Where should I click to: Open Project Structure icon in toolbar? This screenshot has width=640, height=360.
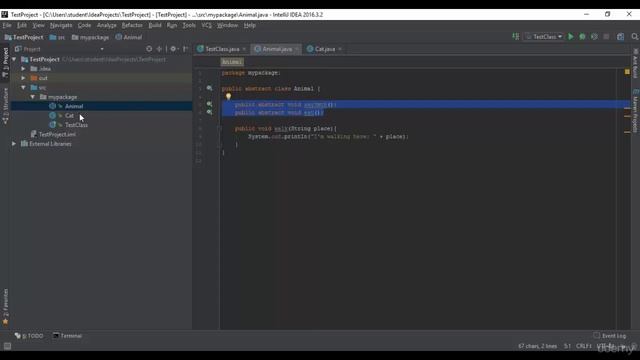point(620,37)
